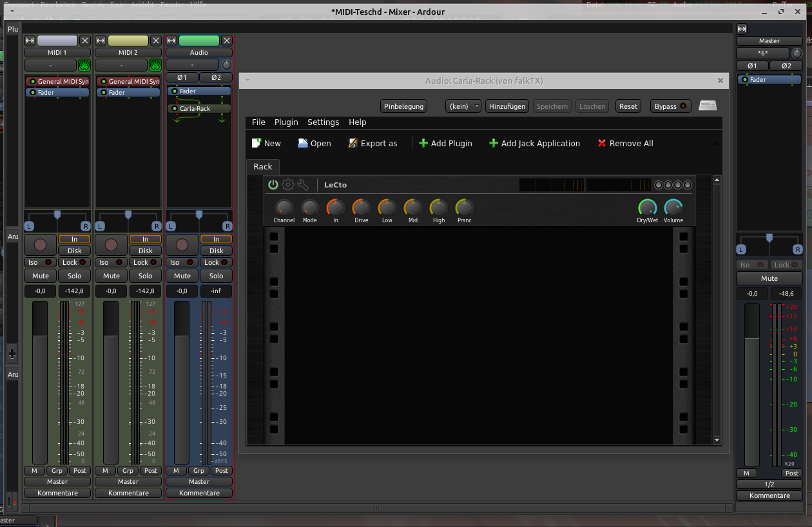Click the red Remove All cross icon

[x=602, y=143]
